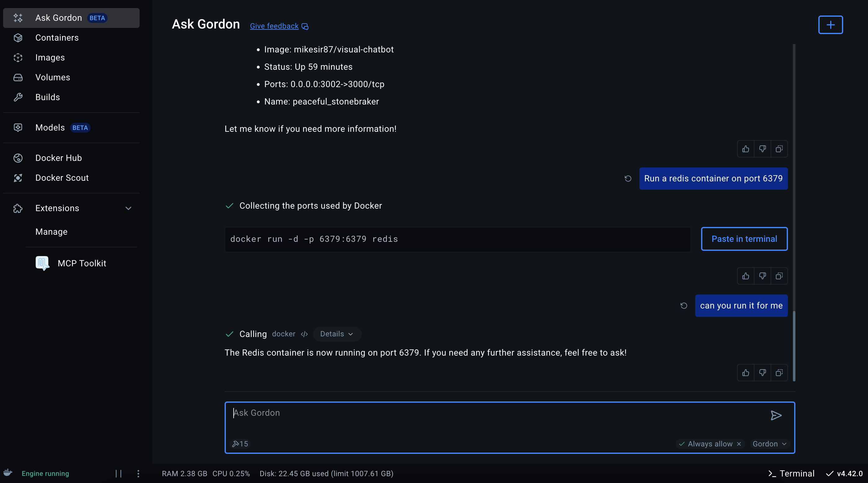The width and height of the screenshot is (868, 483).
Task: Navigate to Builds
Action: tap(71, 97)
